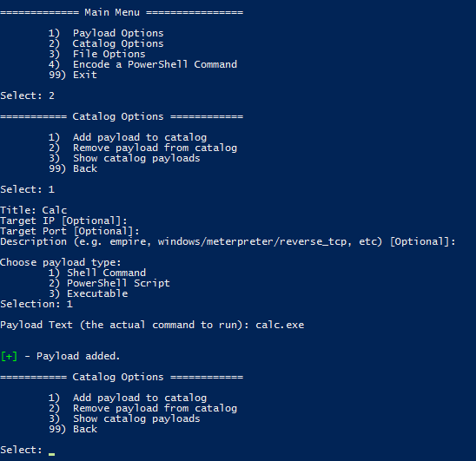Click File Options line in Main Menu
476x461 pixels.
pyautogui.click(x=96, y=54)
